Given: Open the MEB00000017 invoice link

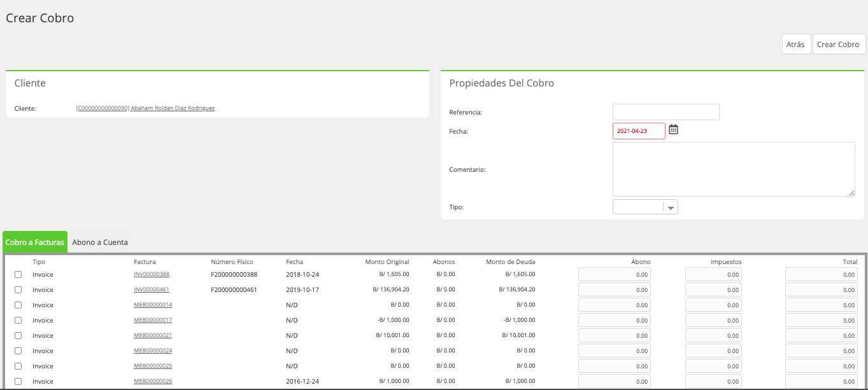Looking at the screenshot, I should (153, 320).
